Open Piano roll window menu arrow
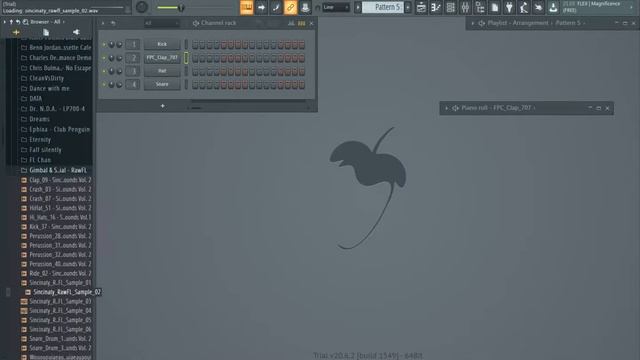The width and height of the screenshot is (640, 360). click(x=447, y=108)
